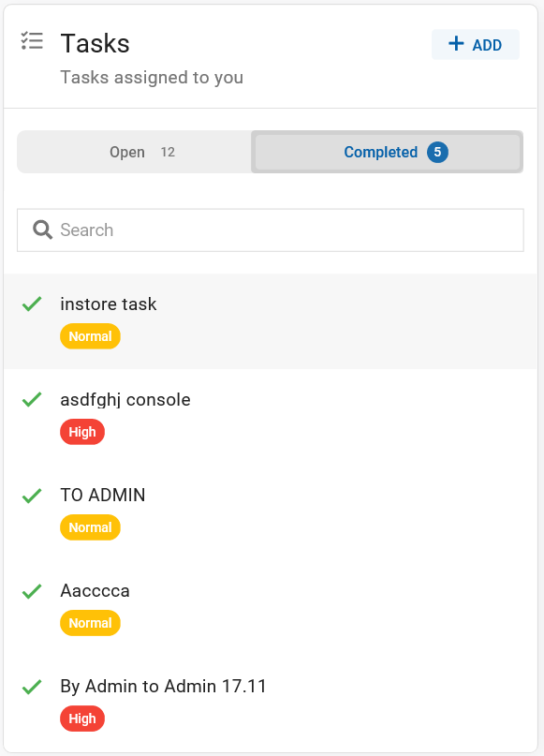544x756 pixels.
Task: Open the Aacccca task
Action: (x=271, y=607)
